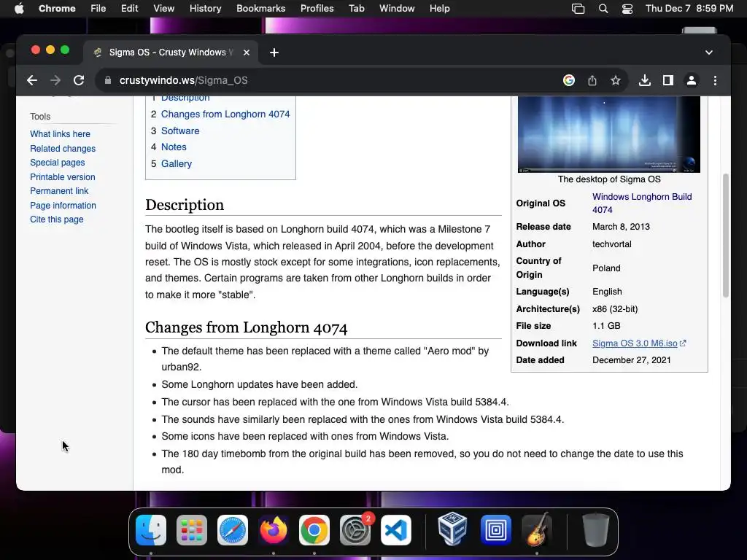Open Printable version link
Image resolution: width=747 pixels, height=560 pixels.
pos(63,177)
